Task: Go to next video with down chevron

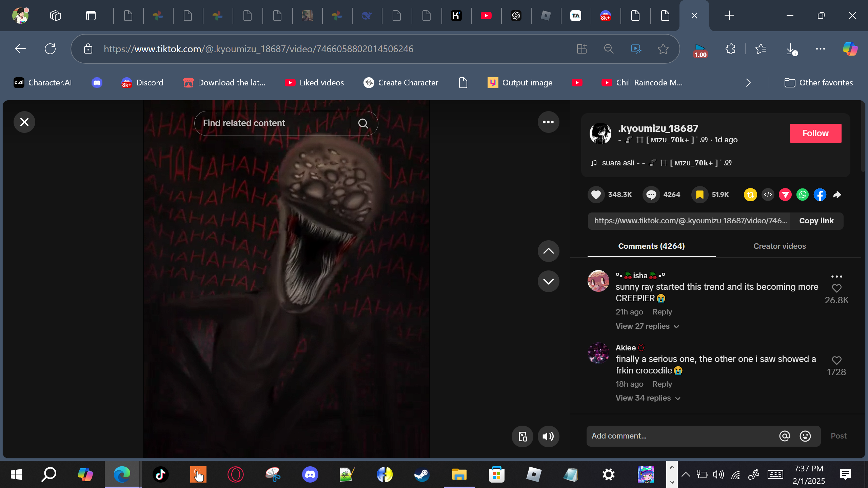Action: (548, 281)
